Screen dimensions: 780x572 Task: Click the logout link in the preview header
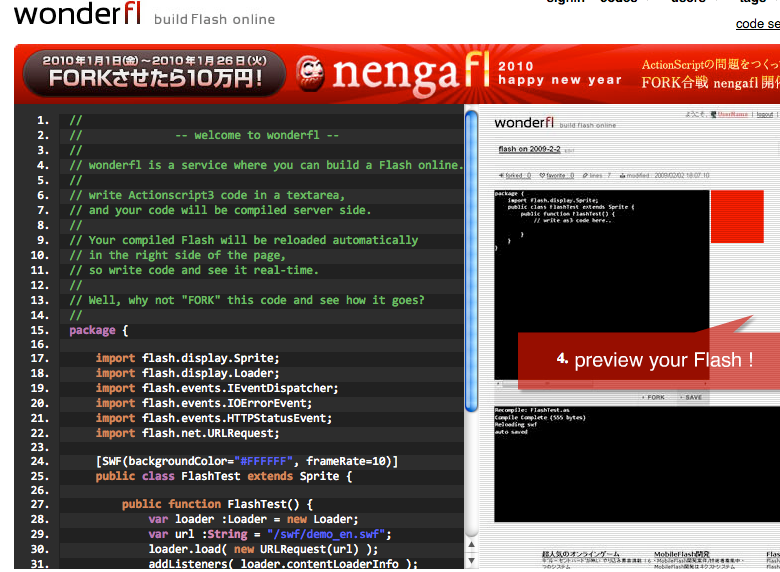pyautogui.click(x=765, y=114)
